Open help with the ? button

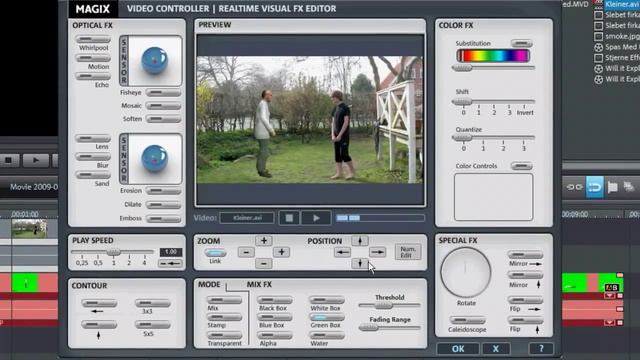pos(541,349)
